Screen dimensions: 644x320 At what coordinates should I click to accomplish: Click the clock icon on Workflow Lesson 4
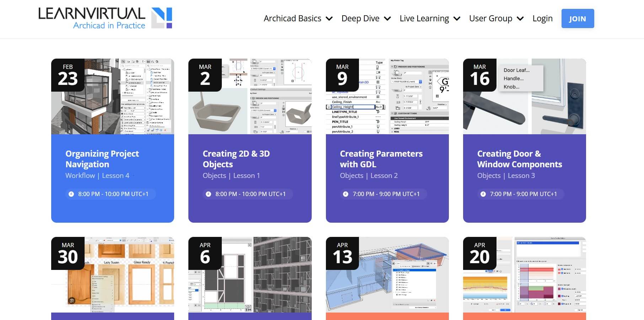71,194
